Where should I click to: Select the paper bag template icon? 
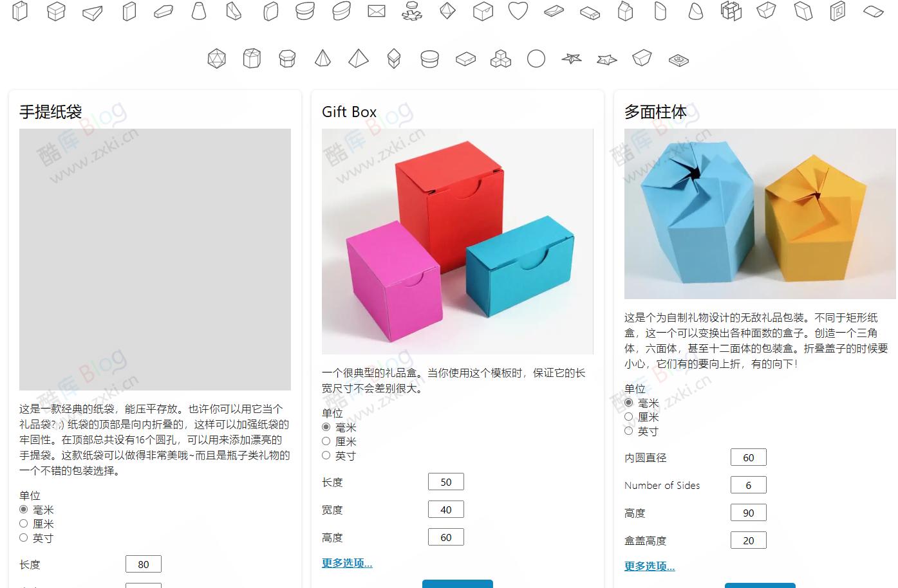pyautogui.click(x=20, y=12)
